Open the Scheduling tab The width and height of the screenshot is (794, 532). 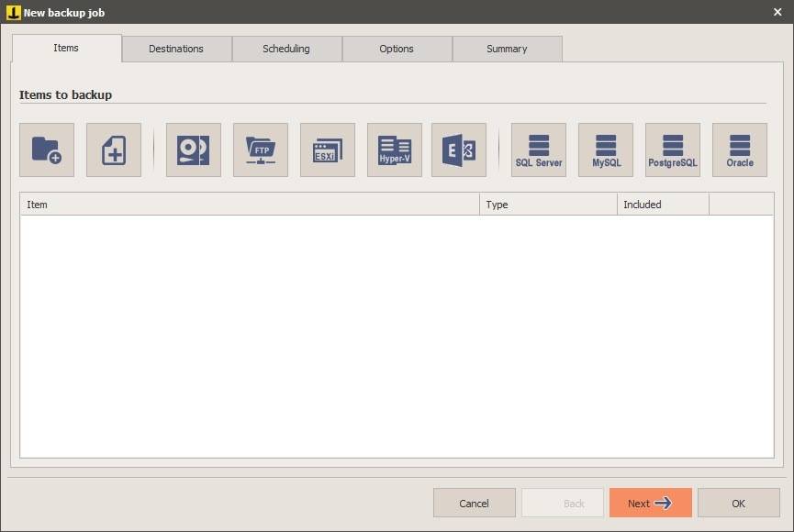click(x=286, y=49)
